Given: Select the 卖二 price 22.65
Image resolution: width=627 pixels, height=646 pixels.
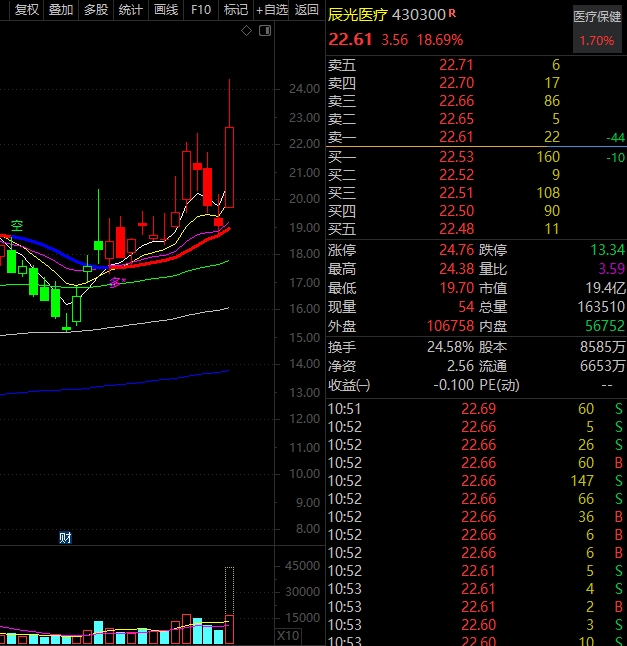Looking at the screenshot, I should (456, 119).
